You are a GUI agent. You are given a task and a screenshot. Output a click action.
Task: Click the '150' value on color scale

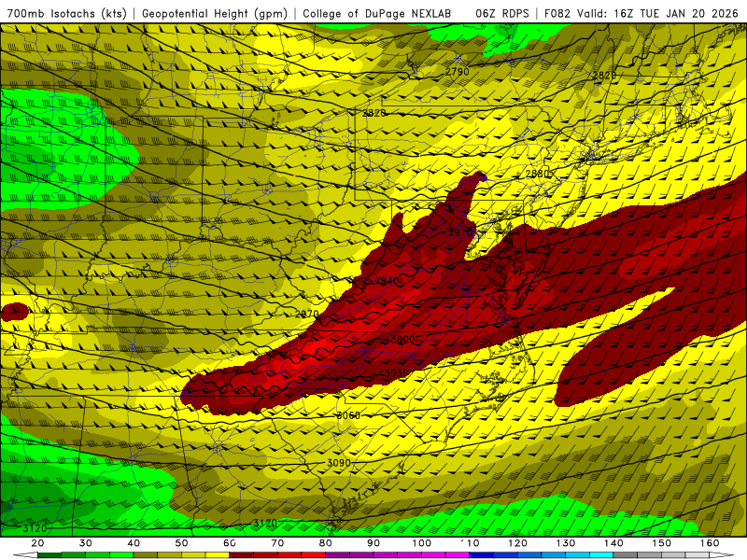pos(662,543)
